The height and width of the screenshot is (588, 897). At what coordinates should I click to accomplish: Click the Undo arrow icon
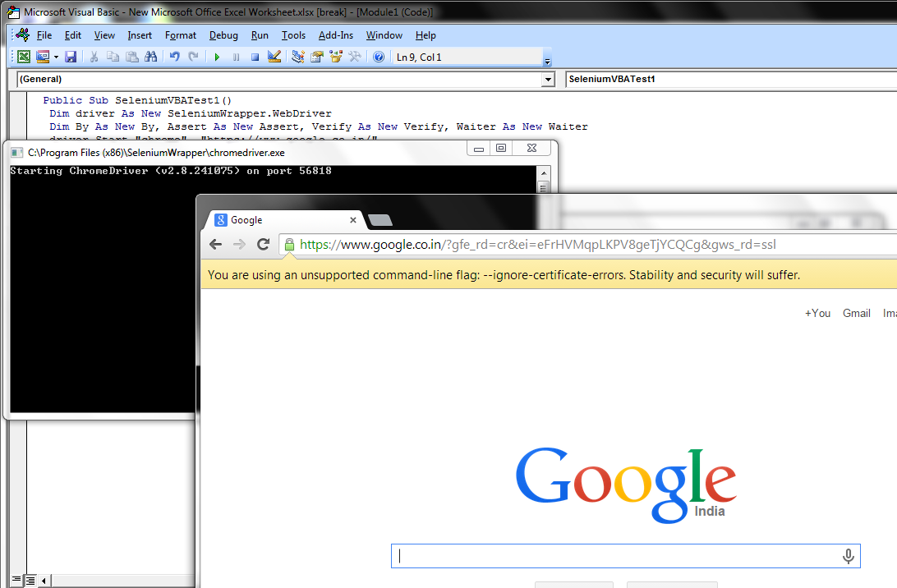tap(174, 57)
